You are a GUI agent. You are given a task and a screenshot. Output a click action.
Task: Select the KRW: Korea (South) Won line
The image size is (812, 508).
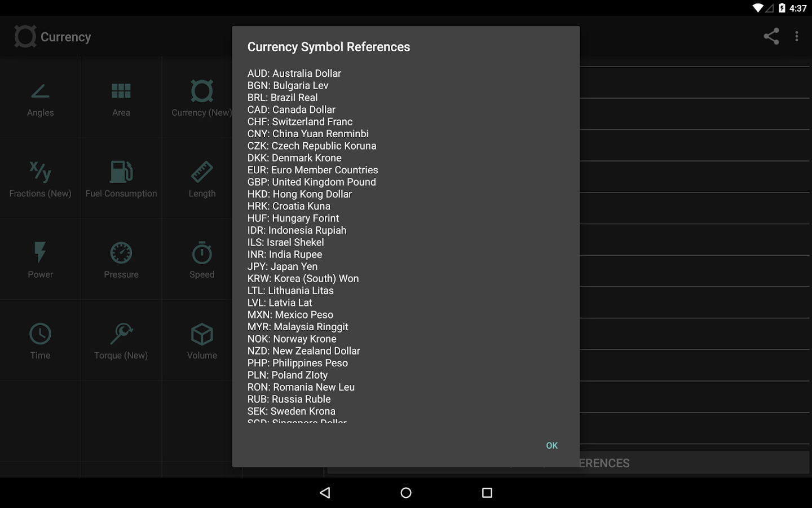pos(303,279)
